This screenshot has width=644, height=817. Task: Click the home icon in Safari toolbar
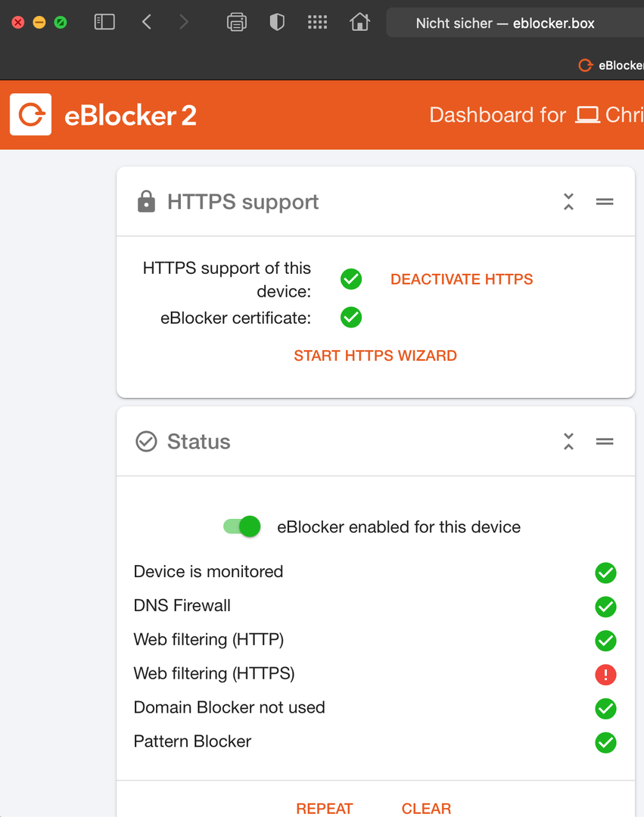pos(359,22)
